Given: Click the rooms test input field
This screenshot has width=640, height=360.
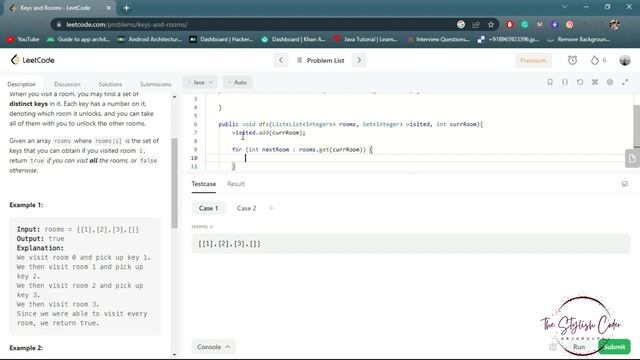Looking at the screenshot, I should 411,244.
